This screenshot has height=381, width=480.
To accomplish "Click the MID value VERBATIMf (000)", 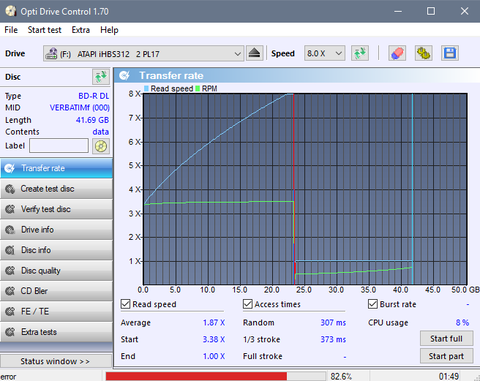I will coord(79,108).
